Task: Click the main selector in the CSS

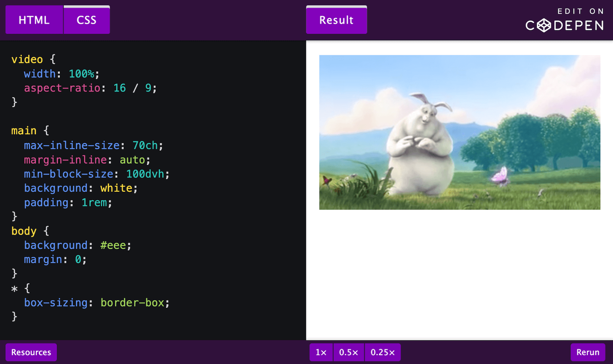Action: click(x=23, y=131)
